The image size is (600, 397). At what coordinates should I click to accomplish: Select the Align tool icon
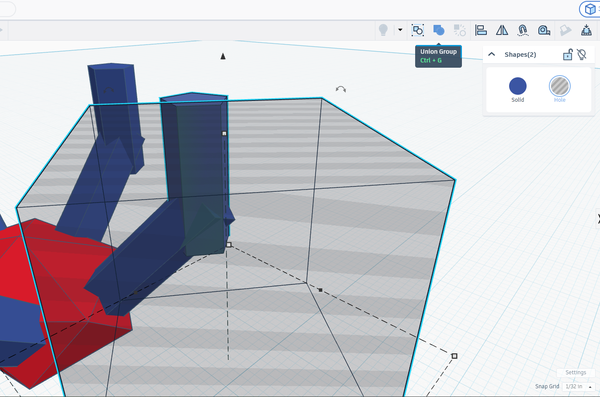click(x=481, y=30)
